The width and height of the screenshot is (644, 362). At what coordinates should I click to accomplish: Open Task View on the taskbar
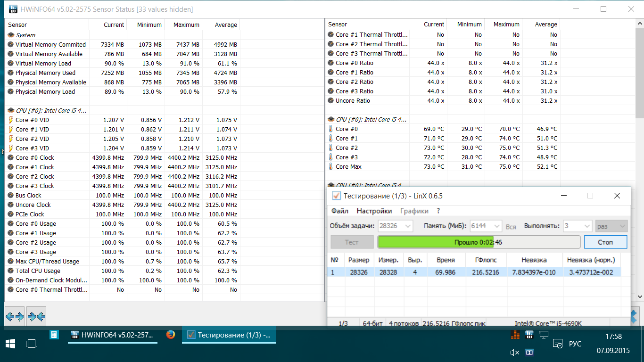(x=32, y=344)
